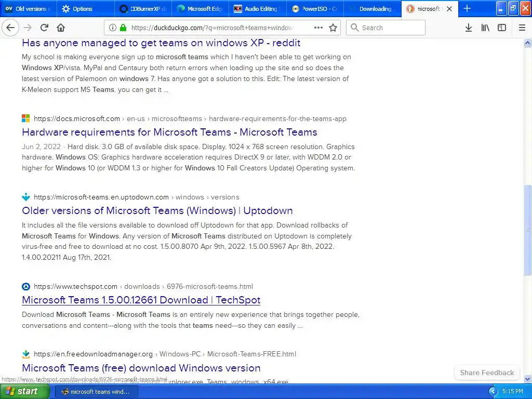
Task: Open the Firefox hamburger menu
Action: pyautogui.click(x=522, y=28)
